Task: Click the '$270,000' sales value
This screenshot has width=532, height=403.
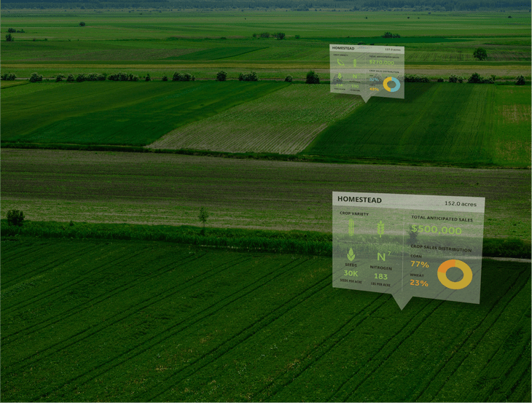Action: 382,63
